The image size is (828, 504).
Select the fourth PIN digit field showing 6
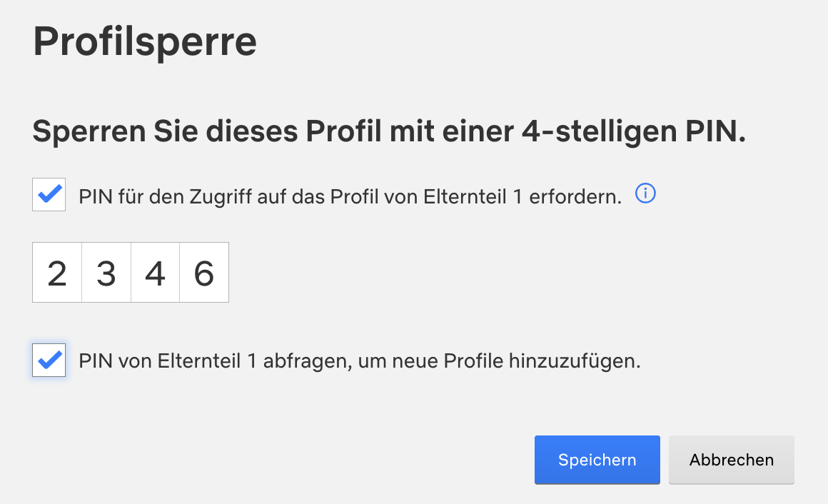point(204,273)
